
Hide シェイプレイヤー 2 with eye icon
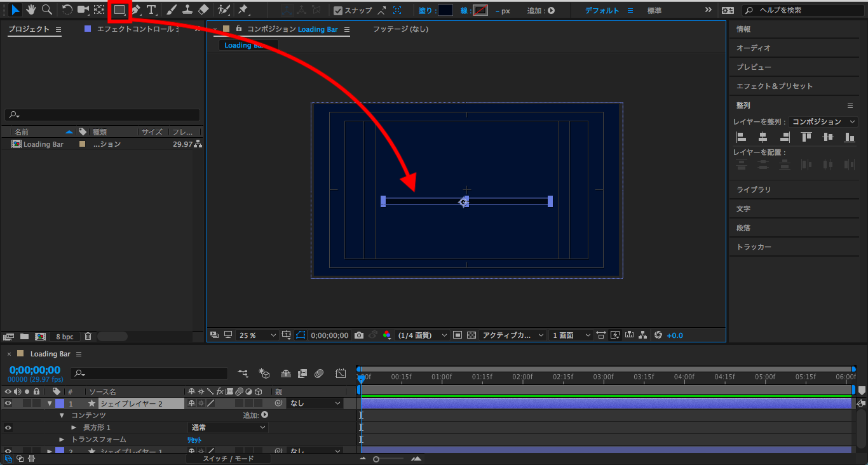coord(8,403)
